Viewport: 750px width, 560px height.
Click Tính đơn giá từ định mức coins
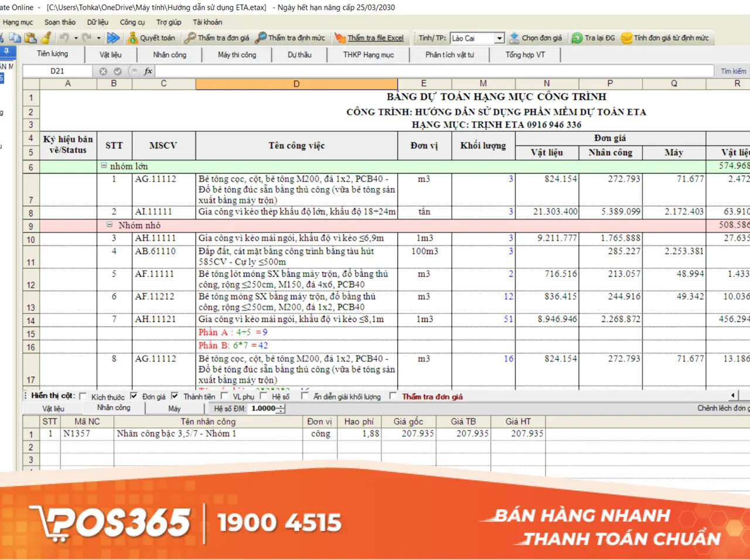coord(626,38)
